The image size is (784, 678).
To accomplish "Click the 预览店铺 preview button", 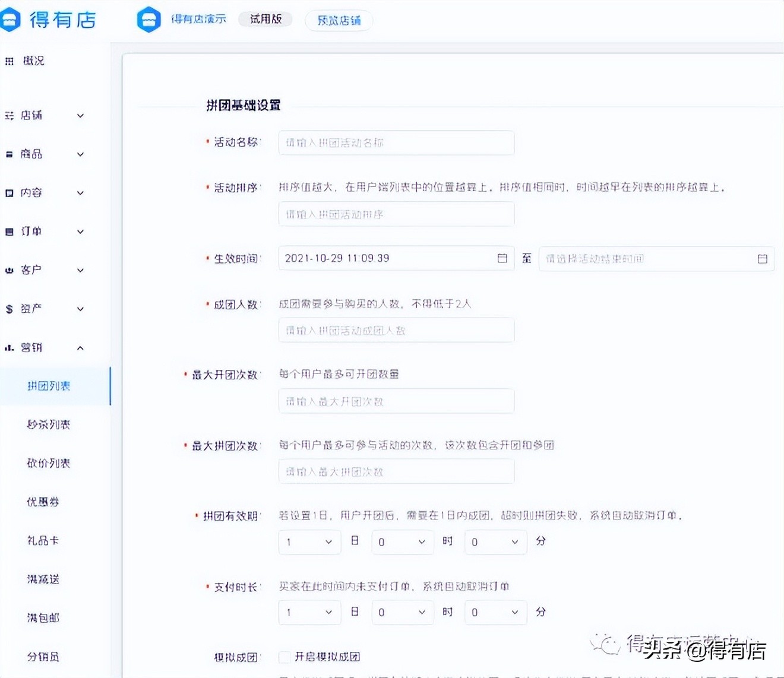I will click(338, 20).
